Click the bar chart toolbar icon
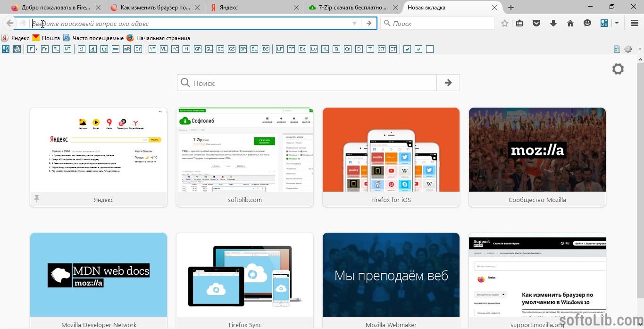The width and height of the screenshot is (644, 329). pos(93,49)
